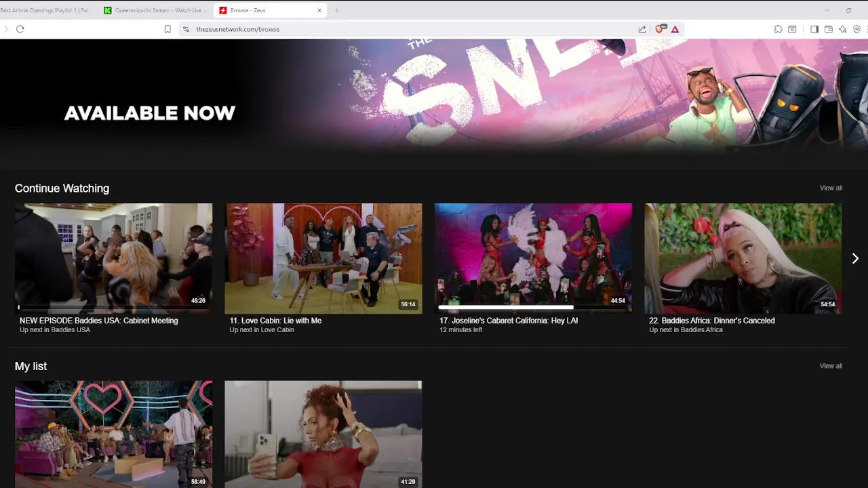Click title 'NEW EPISODE Baddies USA: Cabinet Meeting'
This screenshot has height=488, width=868.
pyautogui.click(x=99, y=321)
